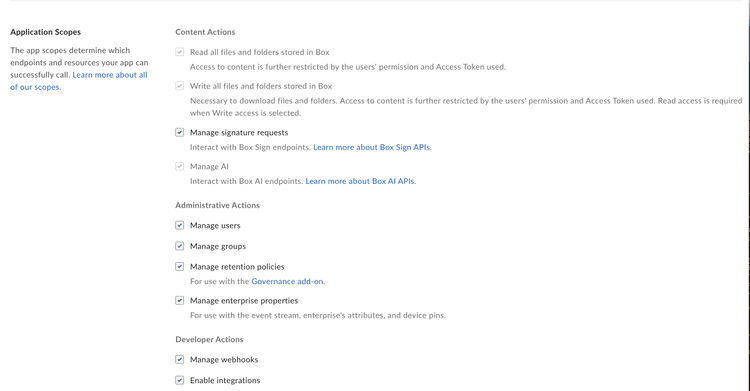The width and height of the screenshot is (750, 391).
Task: Uncheck the Enable integrations checkbox
Action: (179, 380)
